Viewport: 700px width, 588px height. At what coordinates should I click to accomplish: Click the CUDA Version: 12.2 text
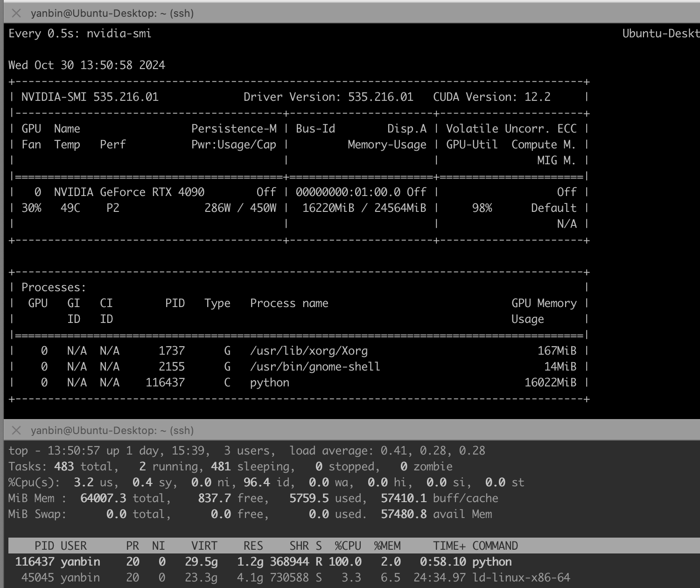coord(491,97)
